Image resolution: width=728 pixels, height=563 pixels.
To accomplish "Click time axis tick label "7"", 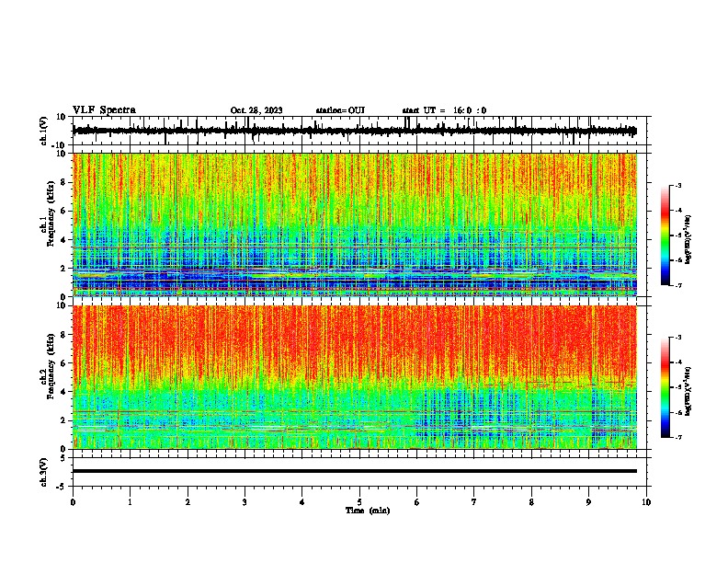I will coord(474,502).
